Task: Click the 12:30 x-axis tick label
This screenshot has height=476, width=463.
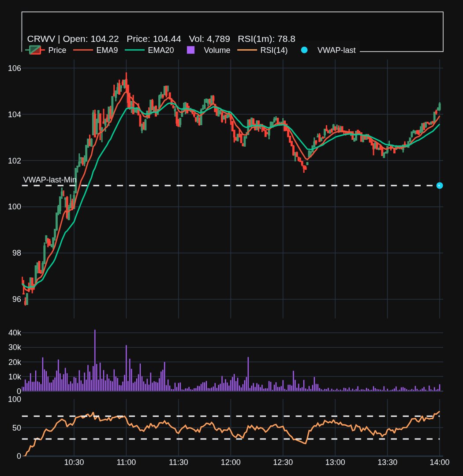Action: [x=283, y=462]
